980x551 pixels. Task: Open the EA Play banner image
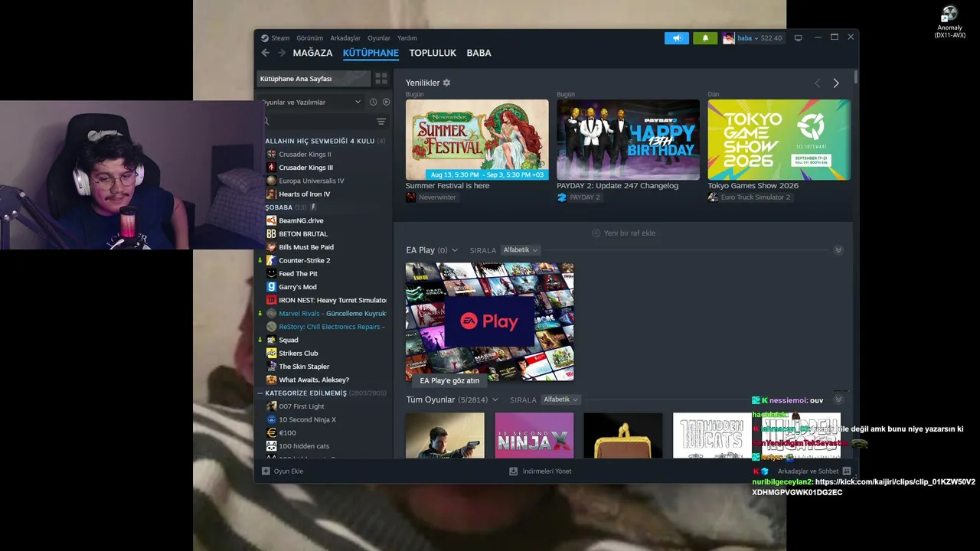(490, 322)
